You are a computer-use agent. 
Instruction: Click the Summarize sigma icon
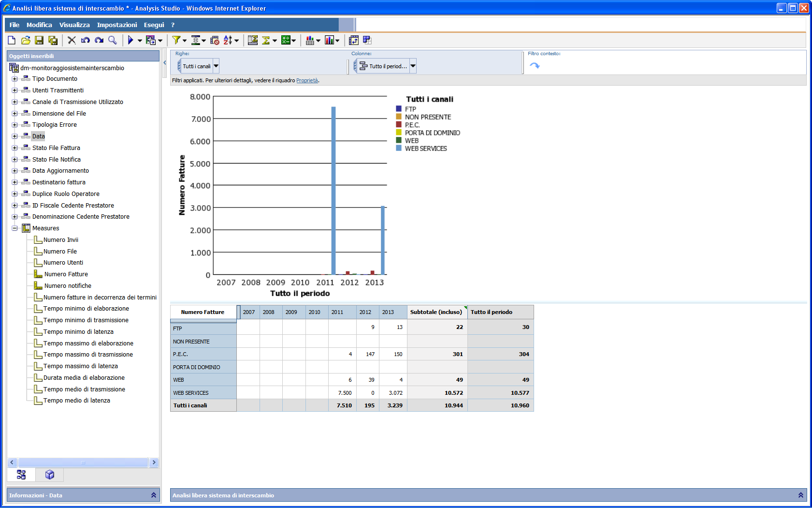[x=266, y=40]
